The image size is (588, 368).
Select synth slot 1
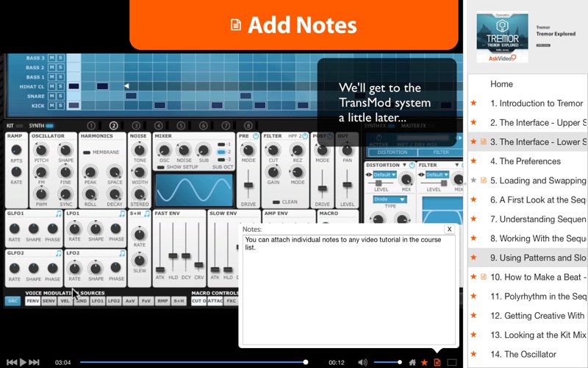(x=91, y=125)
